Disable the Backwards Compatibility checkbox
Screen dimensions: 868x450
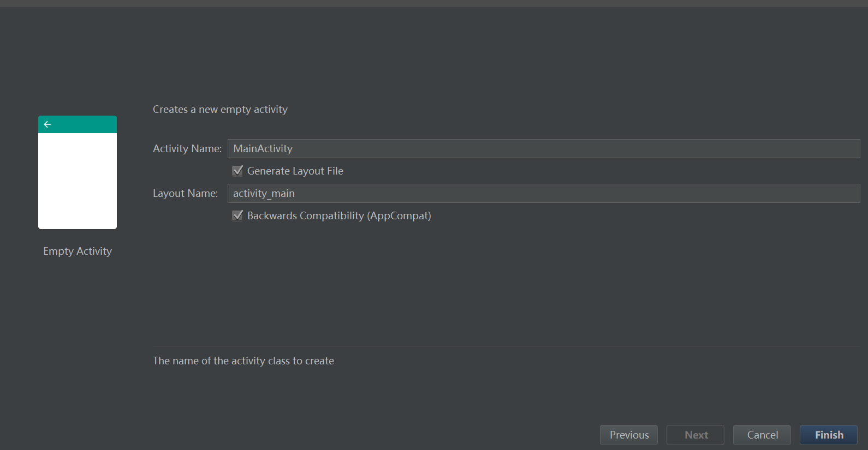pyautogui.click(x=237, y=215)
